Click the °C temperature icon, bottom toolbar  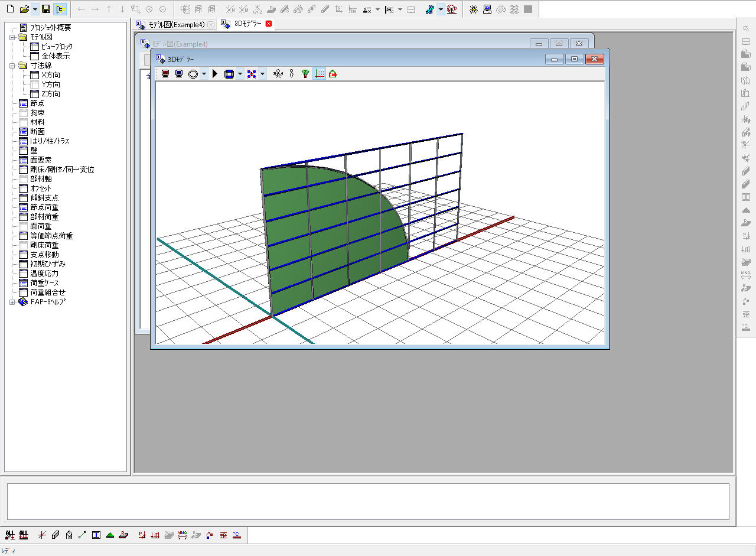[237, 535]
